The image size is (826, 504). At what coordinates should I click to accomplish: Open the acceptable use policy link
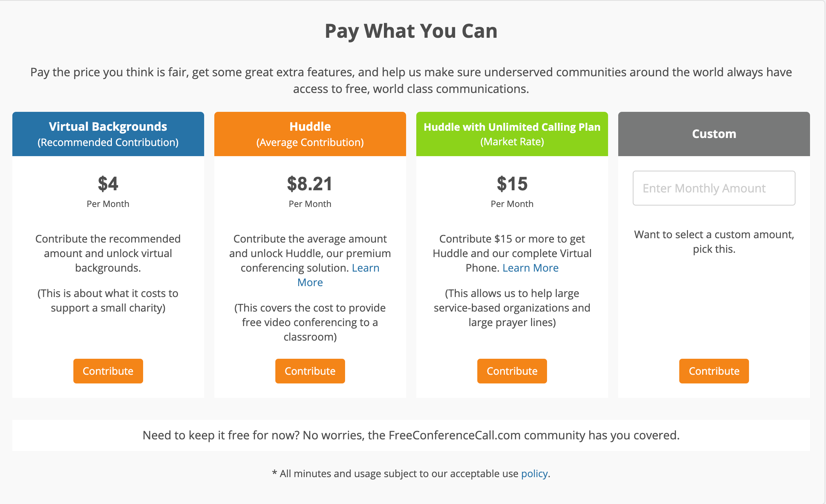(x=534, y=473)
